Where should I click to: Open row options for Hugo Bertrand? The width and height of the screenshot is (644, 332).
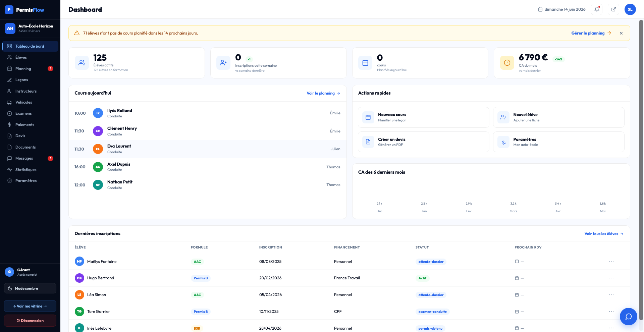tap(611, 278)
